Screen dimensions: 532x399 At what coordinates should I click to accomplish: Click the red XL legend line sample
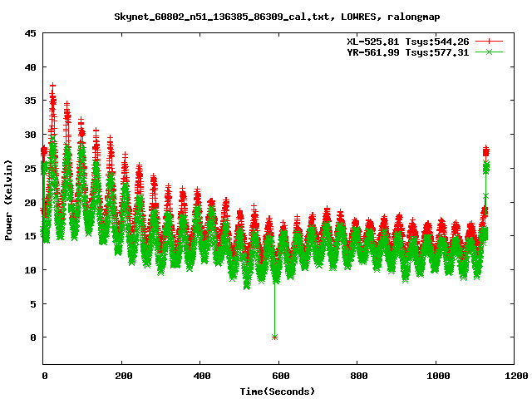click(x=489, y=42)
